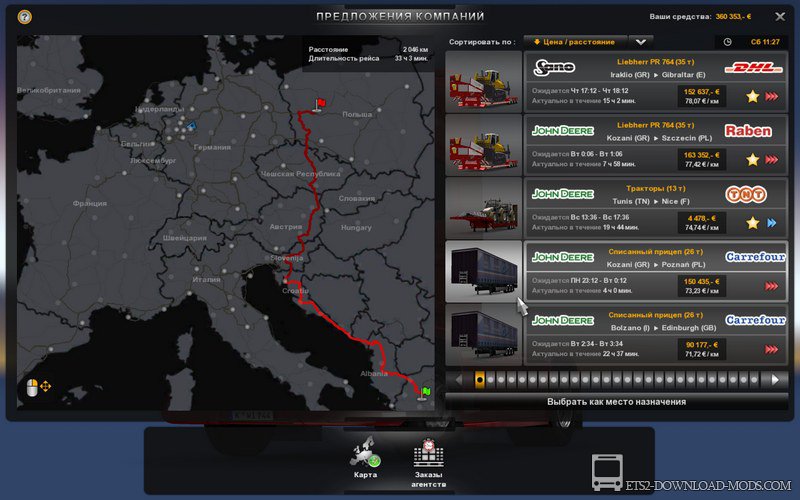
Task: Select the Iraklio to Gibraltar job thumbnail
Action: (x=484, y=82)
